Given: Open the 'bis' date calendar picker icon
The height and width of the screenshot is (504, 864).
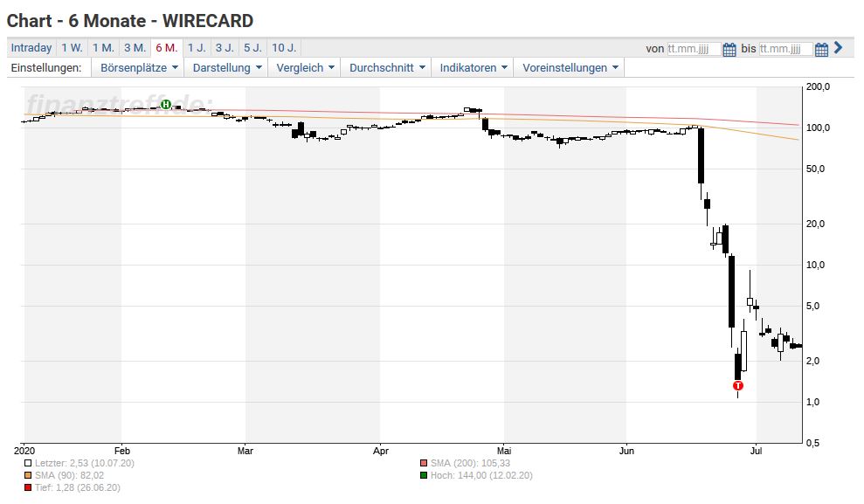Looking at the screenshot, I should tap(821, 50).
